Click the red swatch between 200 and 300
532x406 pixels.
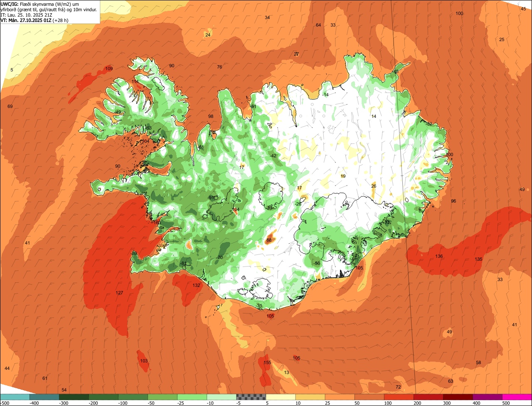(428, 397)
